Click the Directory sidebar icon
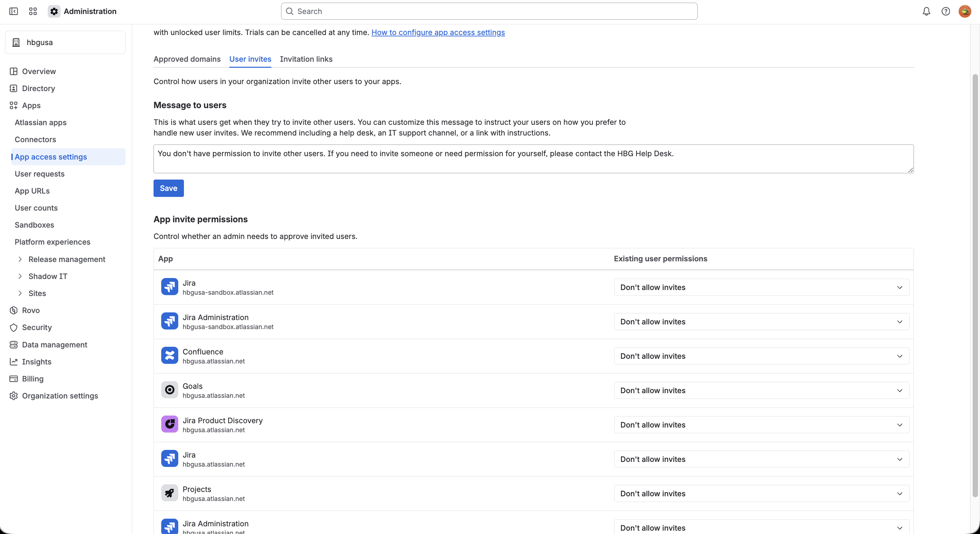Image resolution: width=980 pixels, height=534 pixels. (x=14, y=88)
